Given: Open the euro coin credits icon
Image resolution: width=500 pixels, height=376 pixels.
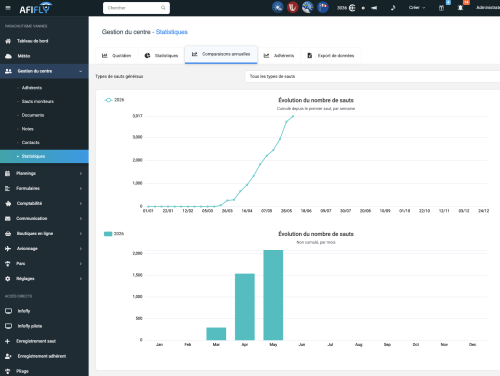Looking at the screenshot, I should pos(352,8).
